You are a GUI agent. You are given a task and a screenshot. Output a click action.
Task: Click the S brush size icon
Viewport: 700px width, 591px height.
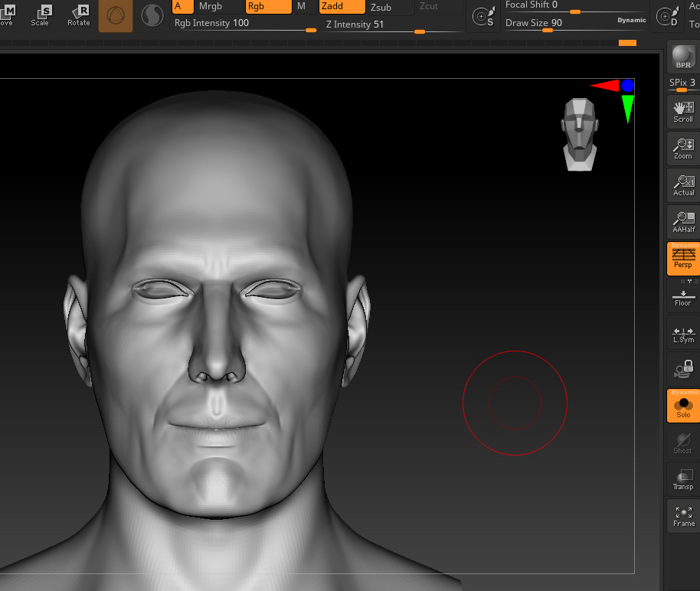[x=484, y=17]
